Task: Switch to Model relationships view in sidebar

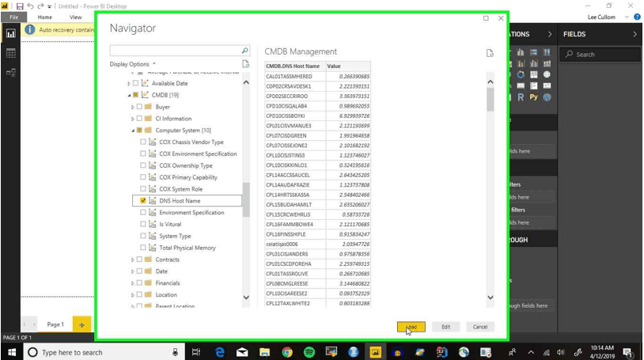Action: (10, 73)
